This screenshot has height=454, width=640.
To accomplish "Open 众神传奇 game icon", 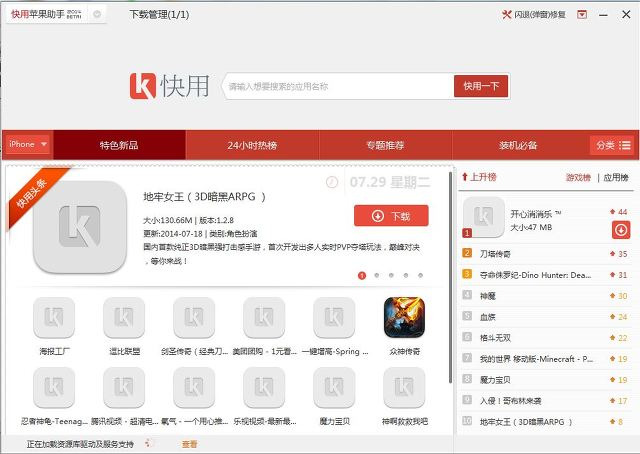I will pyautogui.click(x=404, y=317).
